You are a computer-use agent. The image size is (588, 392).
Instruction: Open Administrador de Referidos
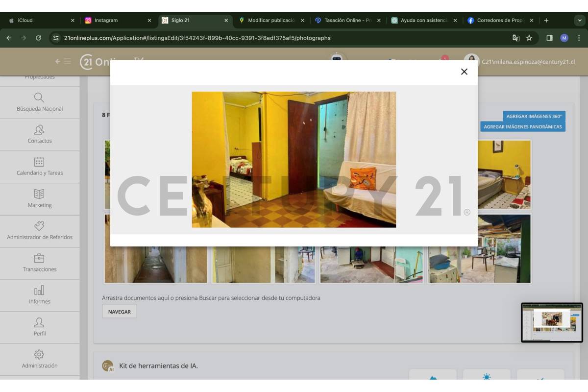click(40, 231)
